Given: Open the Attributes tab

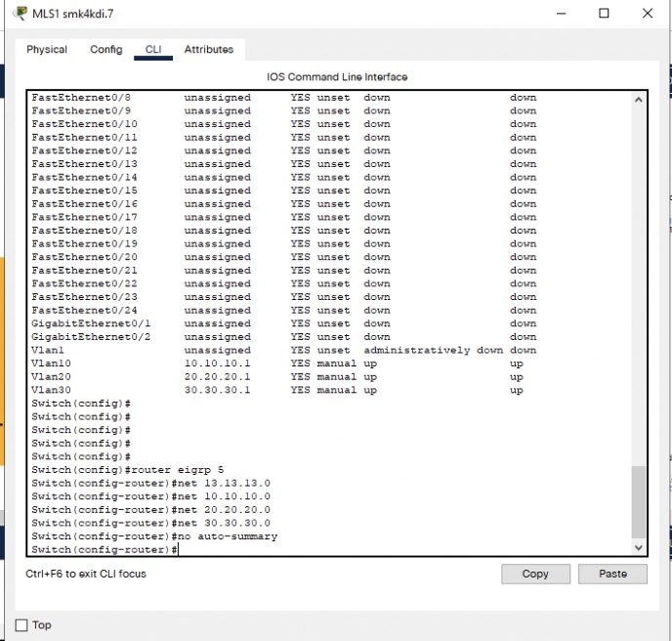Looking at the screenshot, I should (209, 49).
